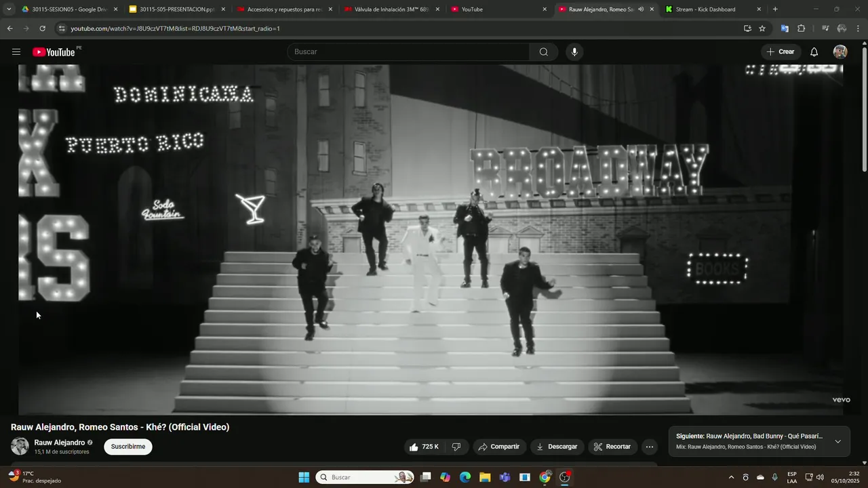Subscribe with the Suscribirme button
This screenshot has height=488, width=868.
tap(128, 447)
